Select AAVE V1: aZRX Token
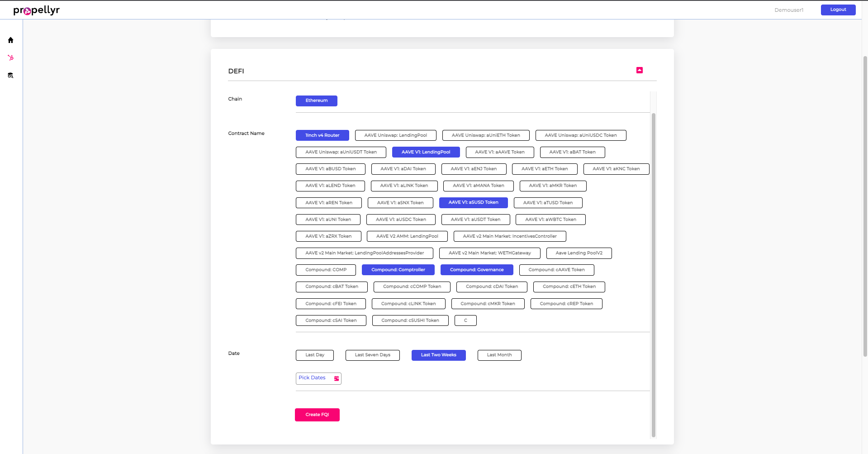868x454 pixels. pos(328,236)
